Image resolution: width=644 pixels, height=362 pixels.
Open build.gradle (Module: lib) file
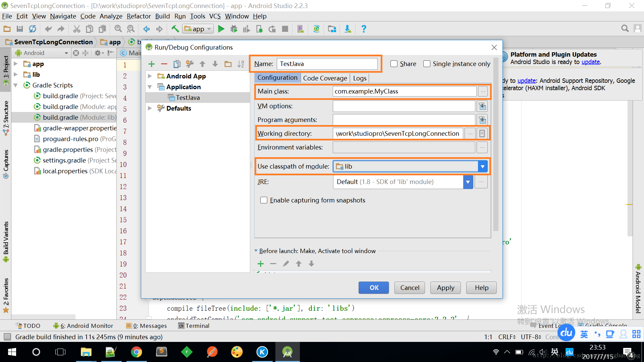tap(79, 117)
